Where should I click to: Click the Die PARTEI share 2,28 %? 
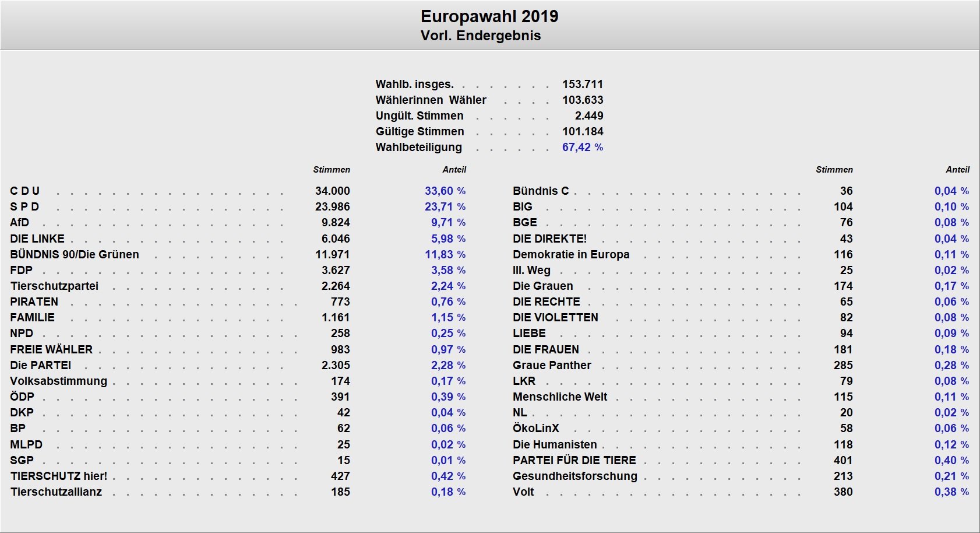447,365
